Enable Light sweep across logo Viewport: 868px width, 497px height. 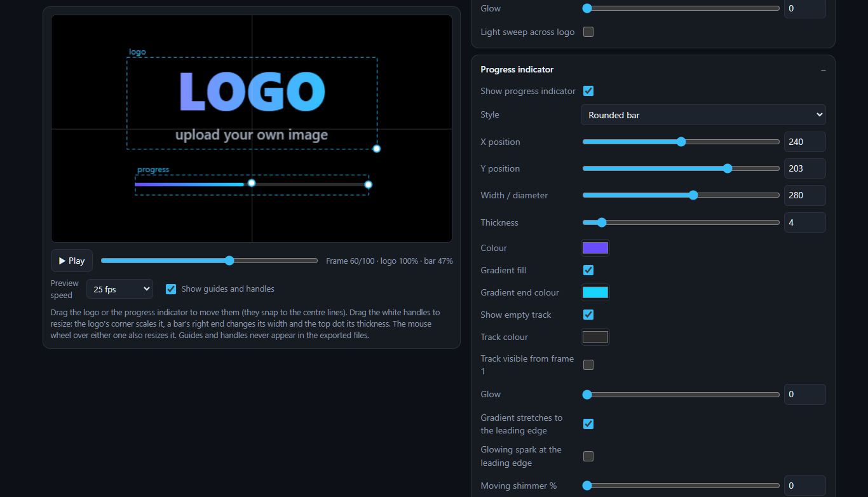click(588, 32)
